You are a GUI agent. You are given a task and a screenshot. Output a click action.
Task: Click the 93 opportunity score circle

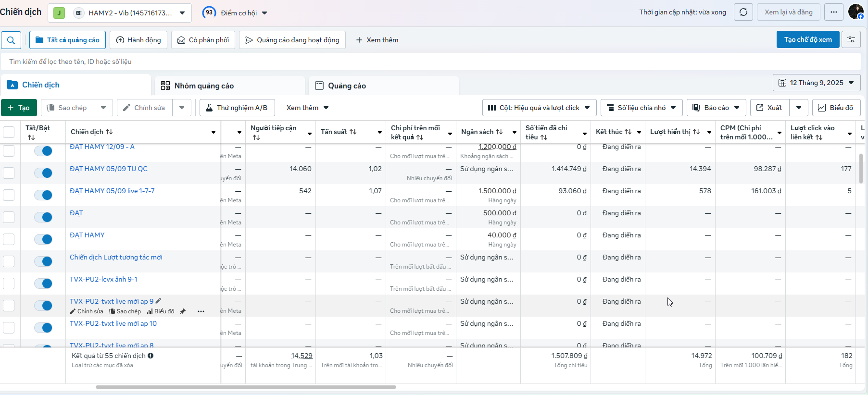click(209, 12)
